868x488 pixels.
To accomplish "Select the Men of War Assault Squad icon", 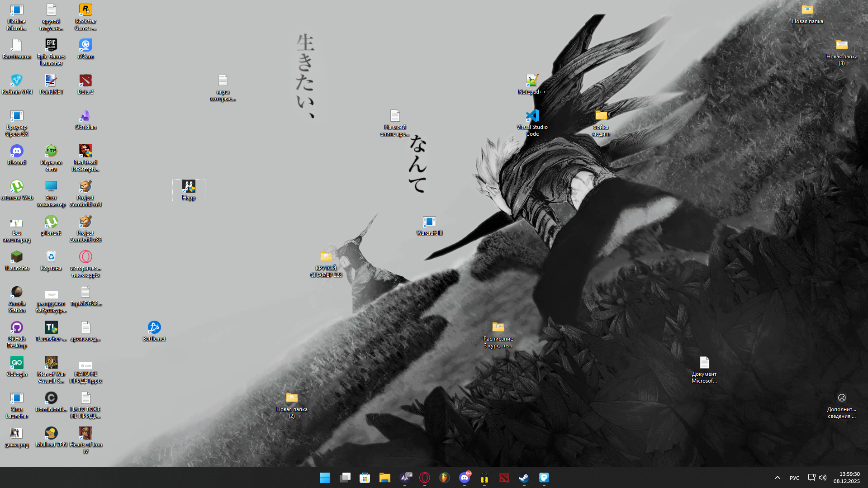I will click(x=51, y=370).
